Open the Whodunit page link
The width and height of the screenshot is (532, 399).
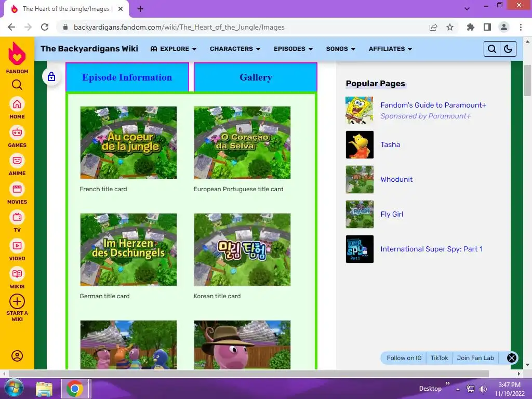(396, 179)
